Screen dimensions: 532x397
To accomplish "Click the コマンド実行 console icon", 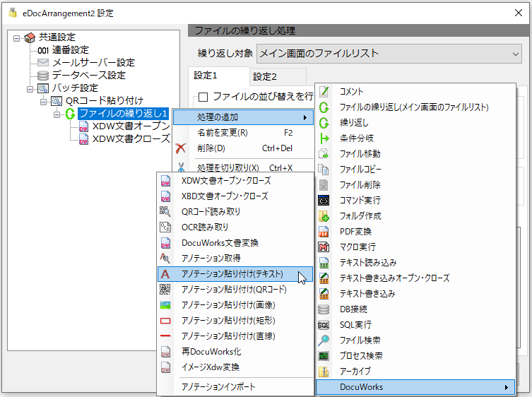I will click(x=324, y=201).
